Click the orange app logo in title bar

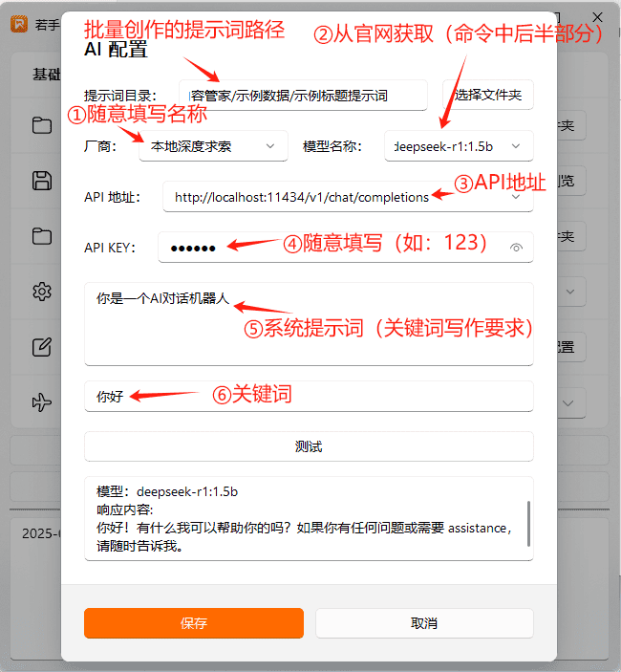(18, 25)
